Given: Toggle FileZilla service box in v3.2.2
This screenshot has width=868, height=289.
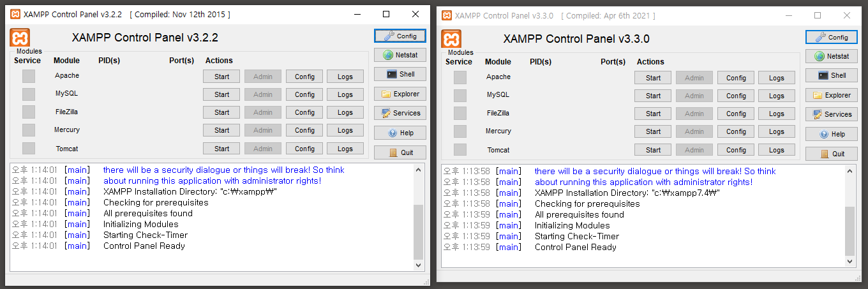Looking at the screenshot, I should (x=29, y=112).
